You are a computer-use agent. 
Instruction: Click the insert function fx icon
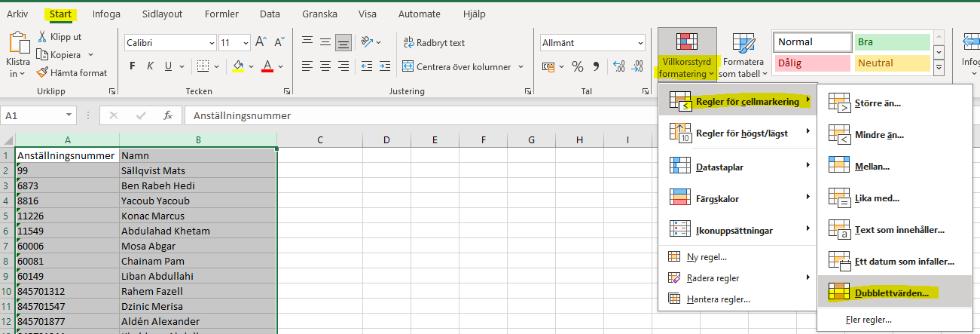[168, 116]
